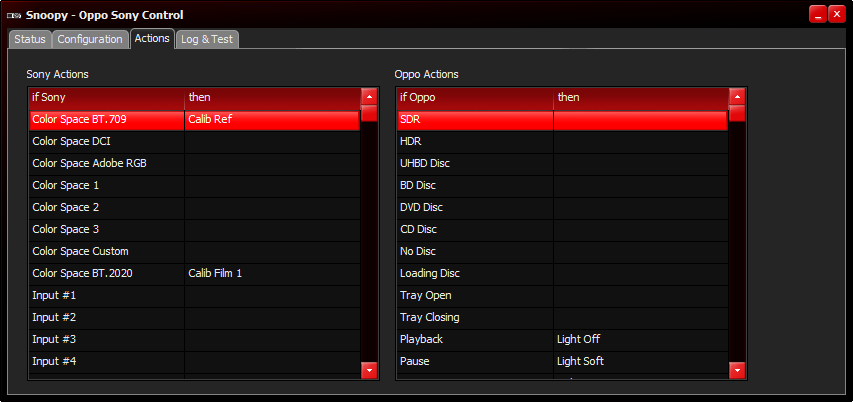Select the Color Space 3 row
The width and height of the screenshot is (853, 402).
pos(194,230)
